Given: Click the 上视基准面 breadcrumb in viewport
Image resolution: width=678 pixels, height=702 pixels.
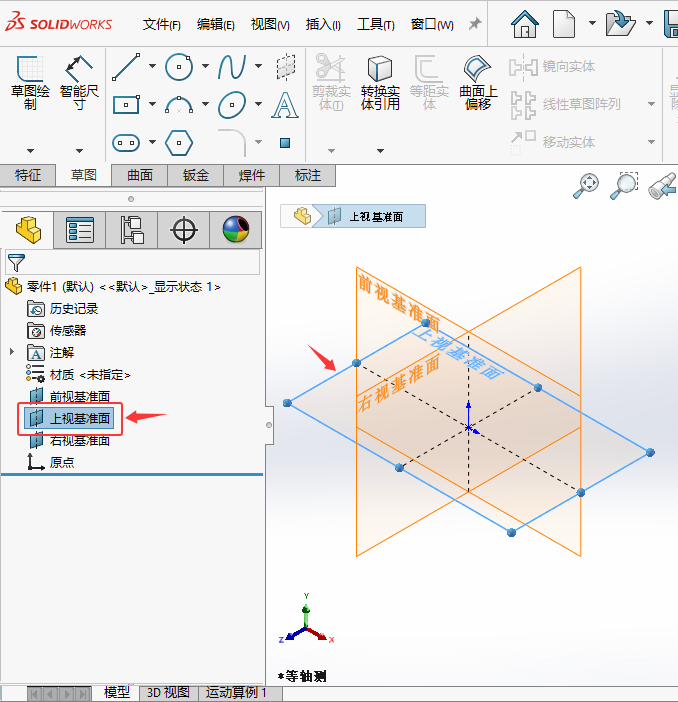Looking at the screenshot, I should (x=371, y=216).
